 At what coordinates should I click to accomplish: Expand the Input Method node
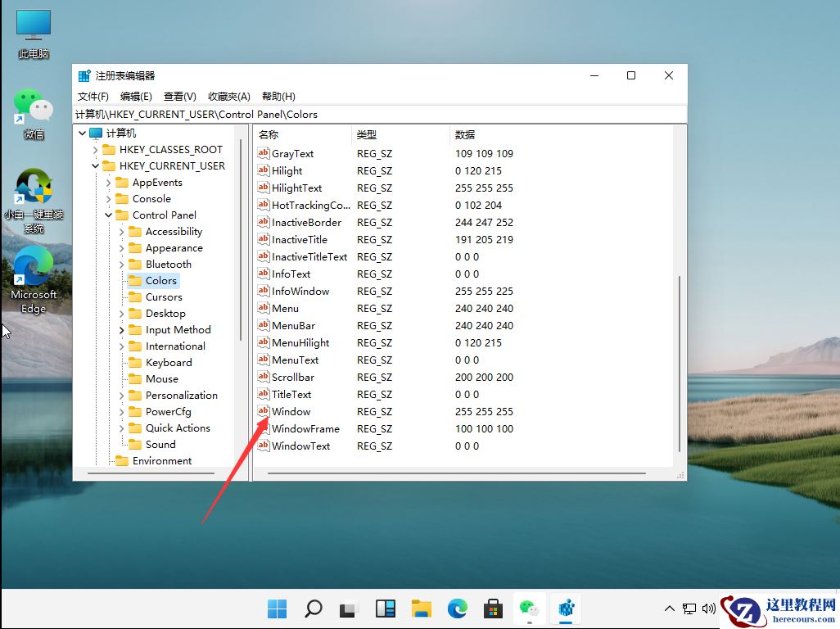point(121,329)
